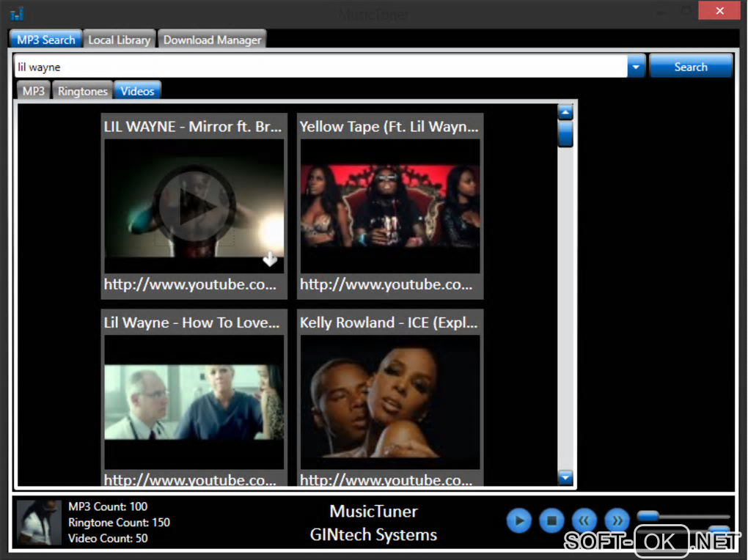This screenshot has width=748, height=560.
Task: Click the Ringtone Count: 150 status text
Action: tap(119, 523)
